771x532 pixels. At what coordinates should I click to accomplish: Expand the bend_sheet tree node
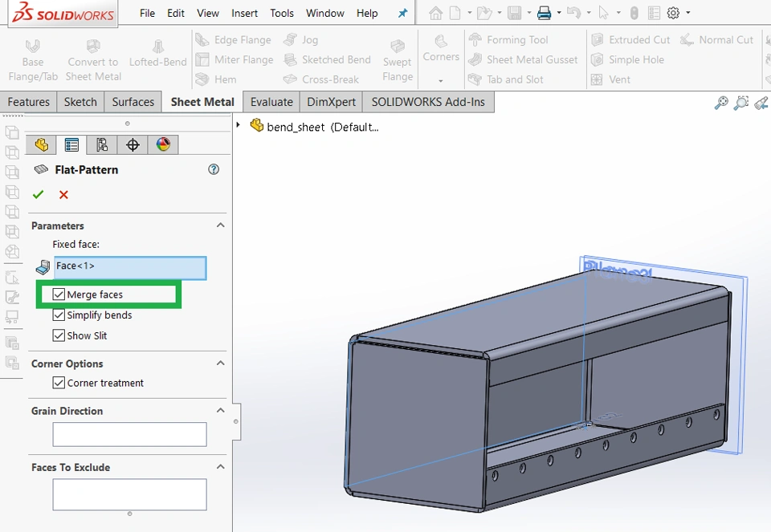[x=239, y=125]
